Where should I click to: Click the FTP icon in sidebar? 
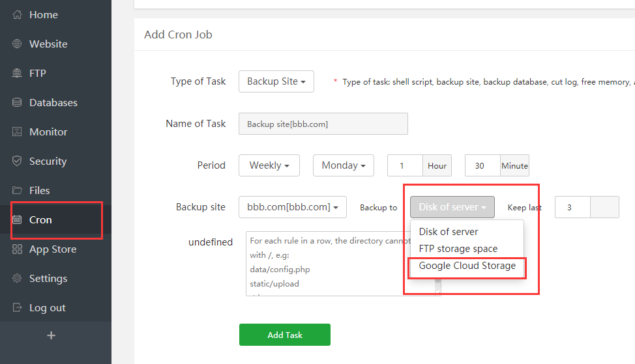(18, 74)
